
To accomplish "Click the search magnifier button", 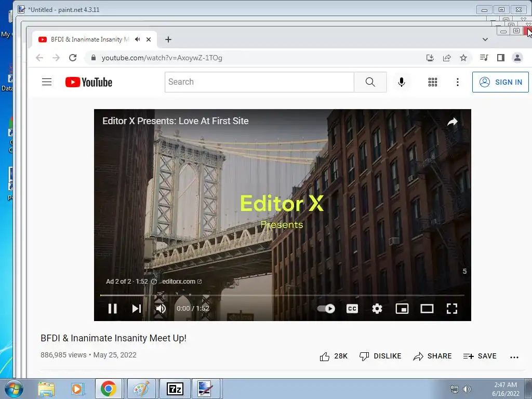I will tap(370, 82).
